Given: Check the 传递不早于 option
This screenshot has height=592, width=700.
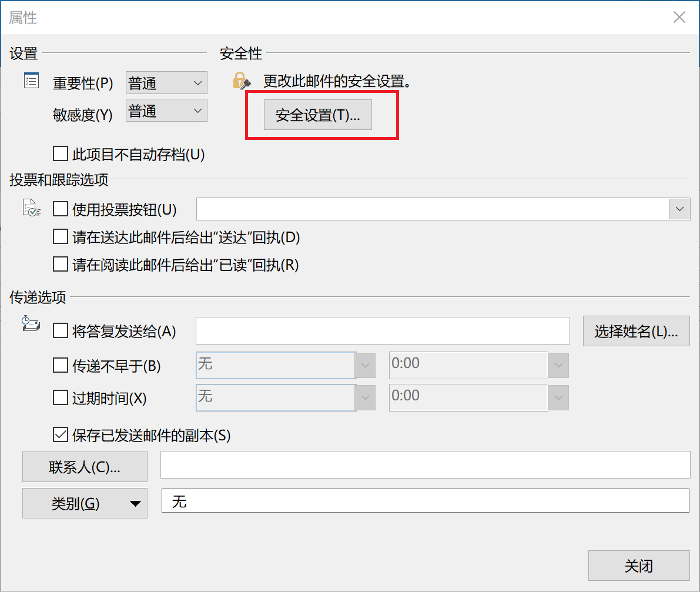Looking at the screenshot, I should click(x=61, y=366).
